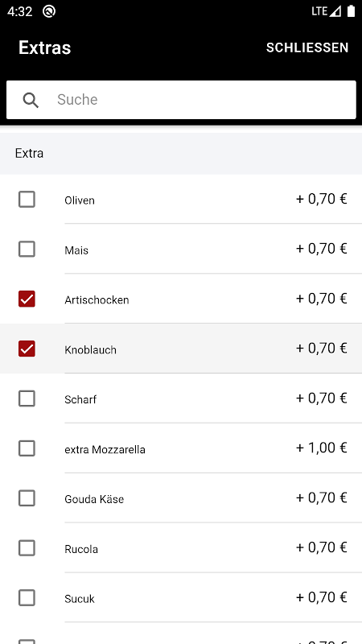
Task: Enable the Mais extra
Action: (27, 250)
